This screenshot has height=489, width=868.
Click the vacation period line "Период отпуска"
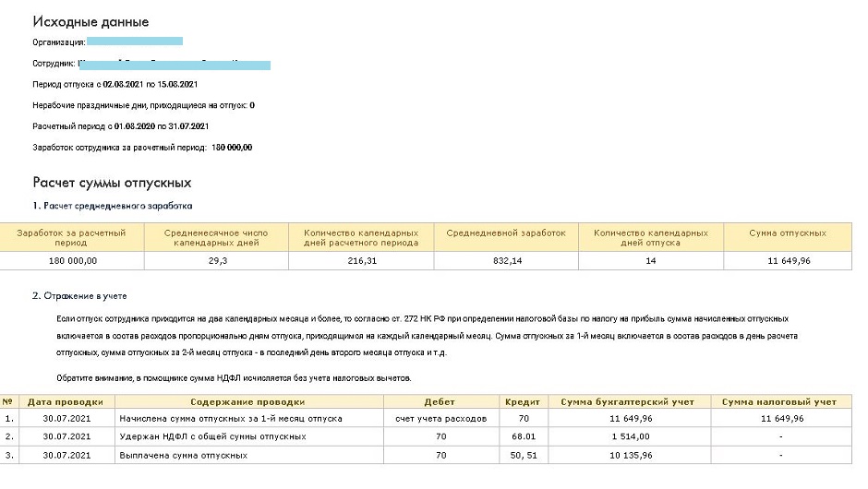(115, 84)
